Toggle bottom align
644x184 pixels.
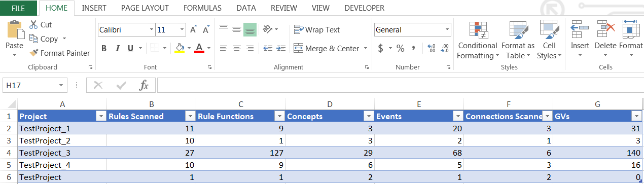[249, 29]
